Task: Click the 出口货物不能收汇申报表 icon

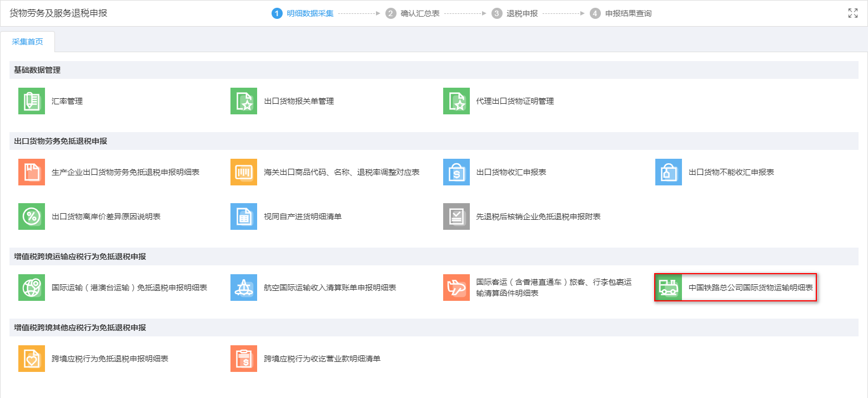Action: (669, 172)
